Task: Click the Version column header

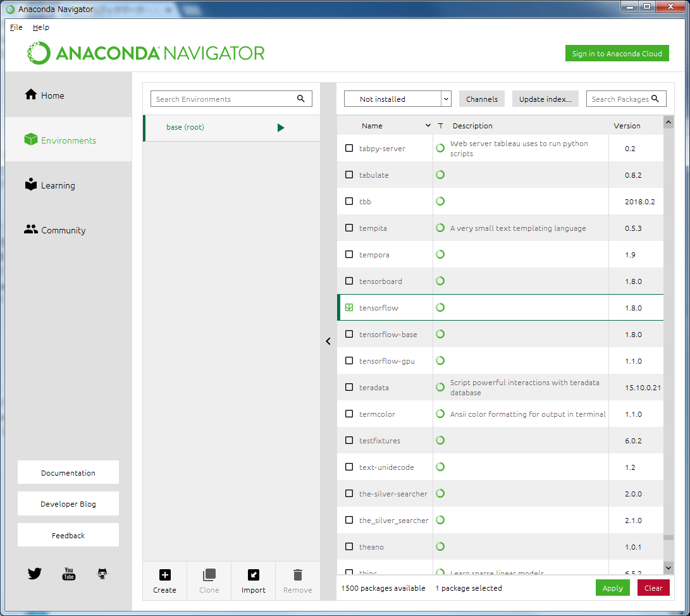Action: click(627, 125)
